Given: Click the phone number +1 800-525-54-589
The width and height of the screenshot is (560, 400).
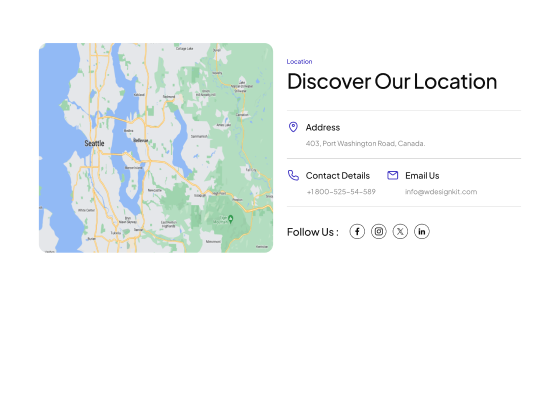Looking at the screenshot, I should point(341,192).
